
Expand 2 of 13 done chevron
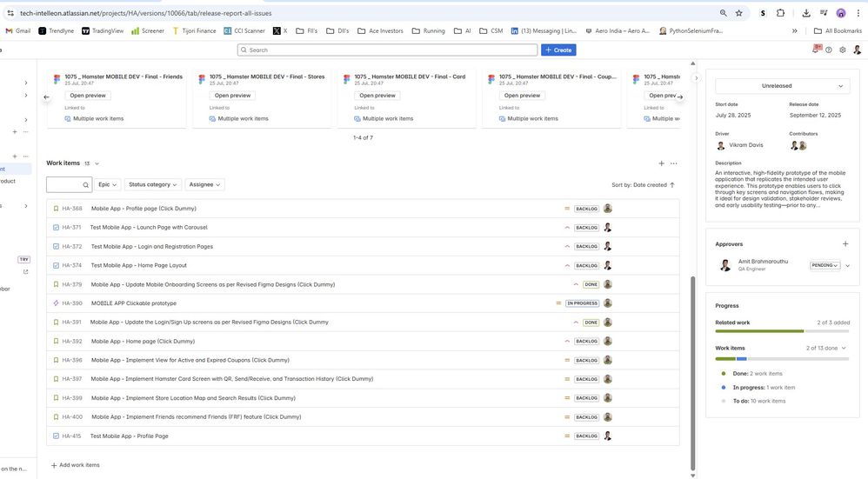click(844, 348)
